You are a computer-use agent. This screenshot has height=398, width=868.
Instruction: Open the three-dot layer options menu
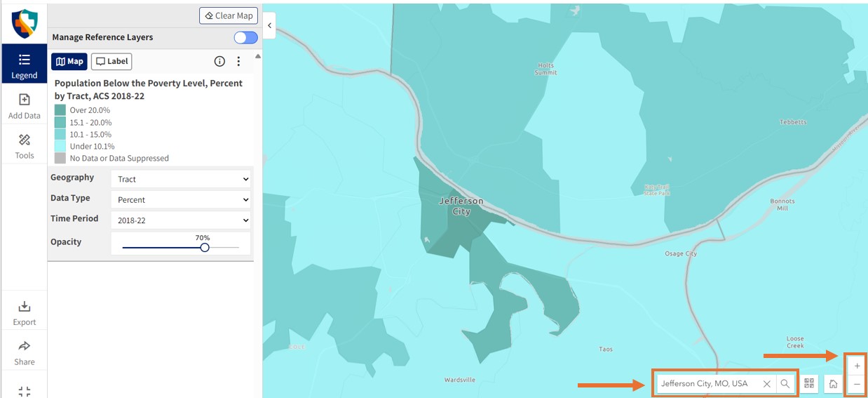click(x=238, y=62)
